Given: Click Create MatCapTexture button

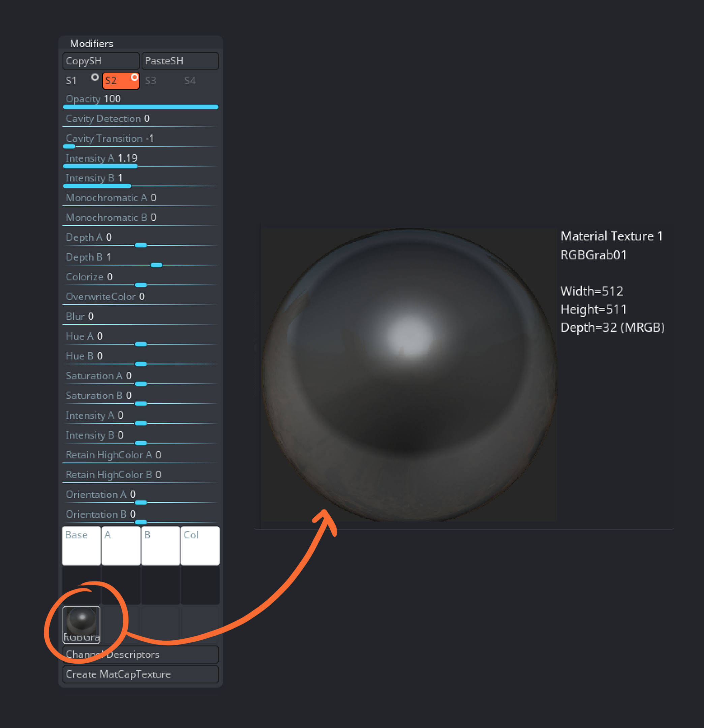Looking at the screenshot, I should (141, 674).
